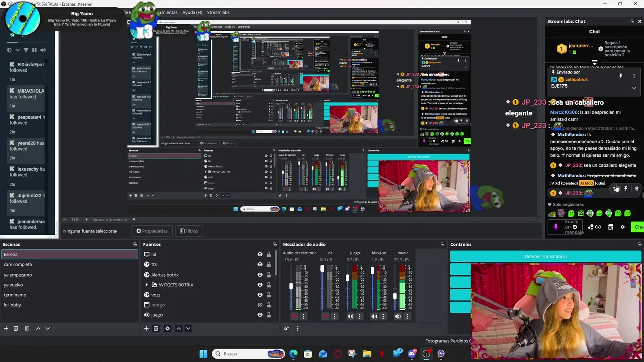Open Ayuda (H) menu
Viewport: 644px width, 362px height.
(192, 12)
